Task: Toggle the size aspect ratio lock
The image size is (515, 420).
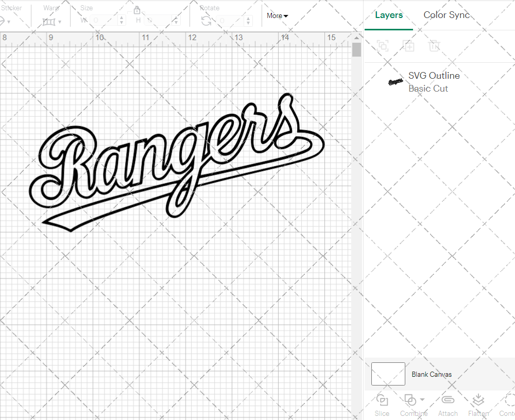Action: pos(137,10)
